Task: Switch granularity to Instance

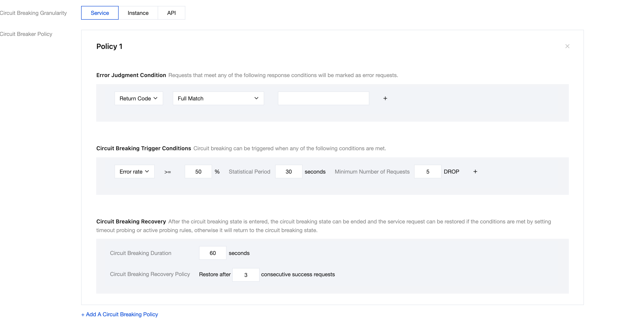Action: click(x=138, y=13)
